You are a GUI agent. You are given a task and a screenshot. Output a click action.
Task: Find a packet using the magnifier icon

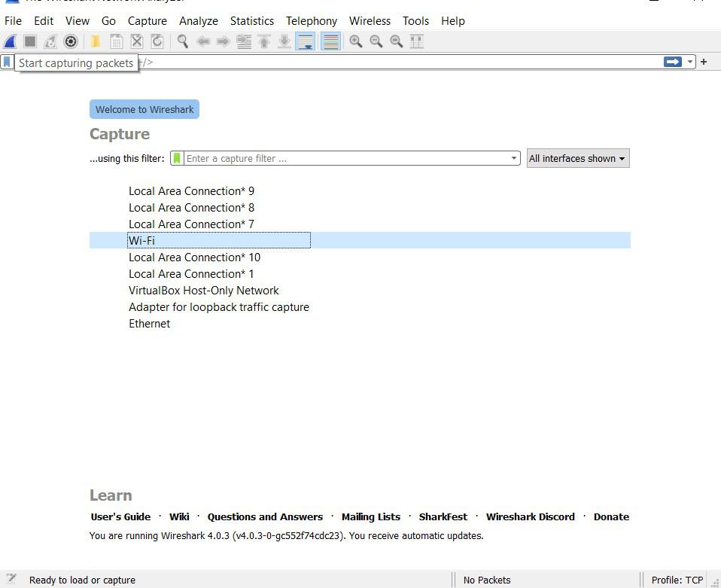pos(183,41)
